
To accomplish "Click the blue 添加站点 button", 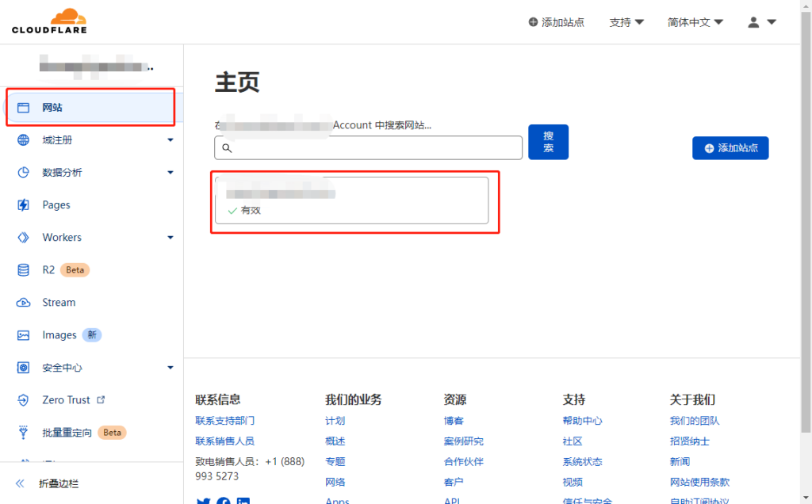I will pos(730,148).
